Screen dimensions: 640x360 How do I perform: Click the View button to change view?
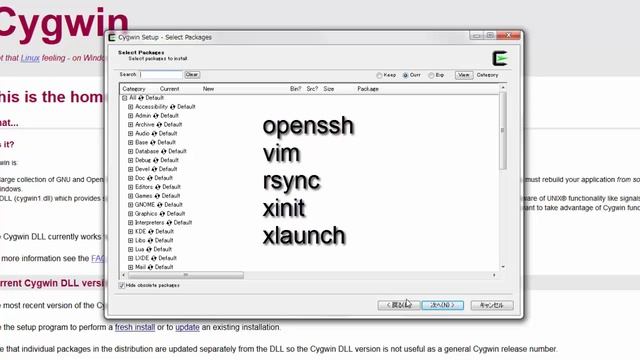point(464,75)
